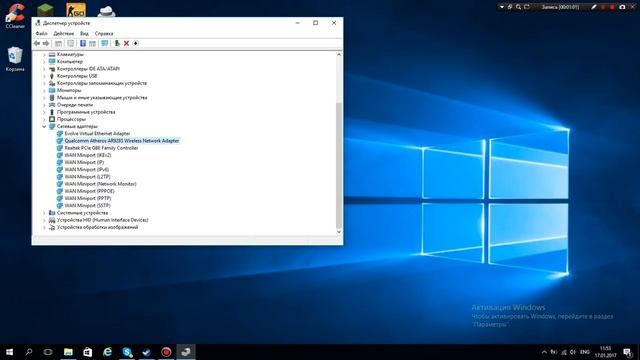Click the circled down-arrow toolbar icon
This screenshot has height=360, width=640.
[136, 43]
